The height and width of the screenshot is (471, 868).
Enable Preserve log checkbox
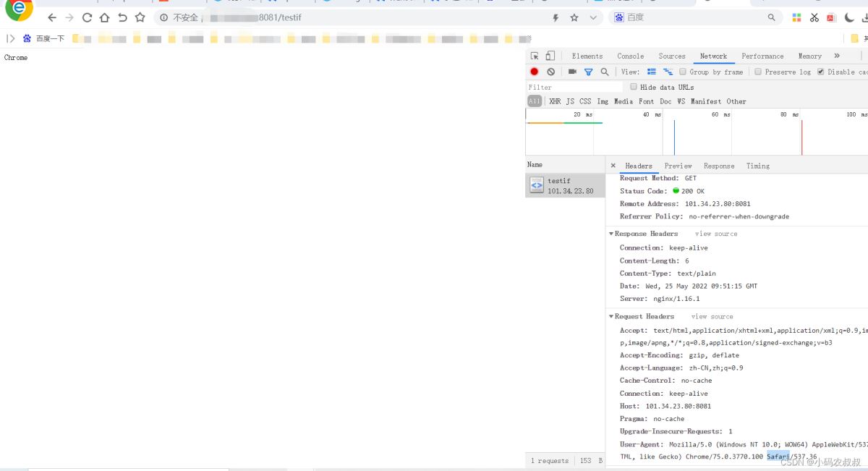pyautogui.click(x=758, y=72)
